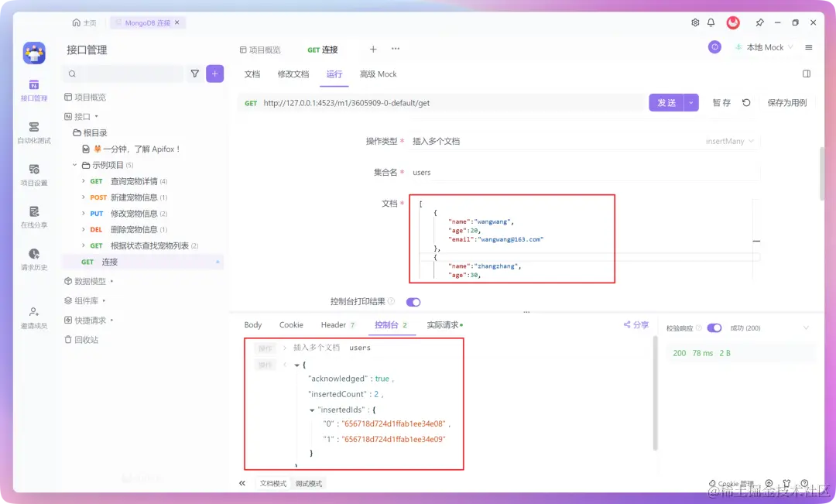Select GET 连接 in tree

click(x=143, y=262)
